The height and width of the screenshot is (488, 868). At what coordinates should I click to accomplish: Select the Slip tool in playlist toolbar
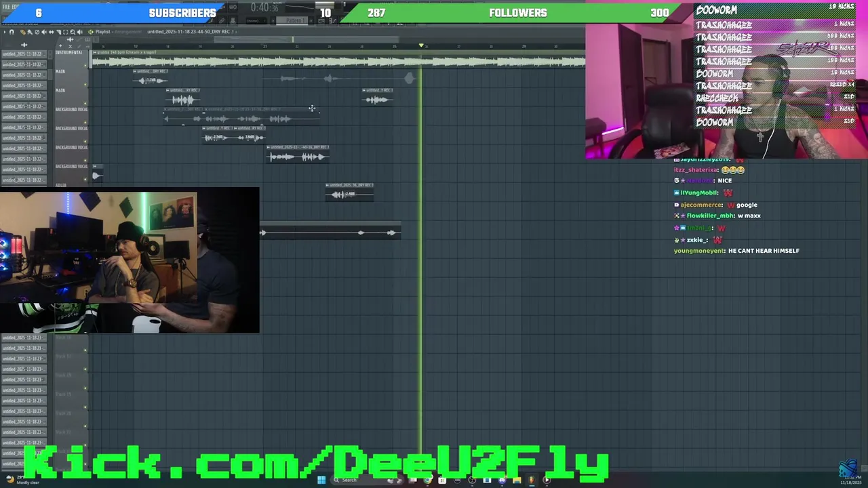pos(51,32)
